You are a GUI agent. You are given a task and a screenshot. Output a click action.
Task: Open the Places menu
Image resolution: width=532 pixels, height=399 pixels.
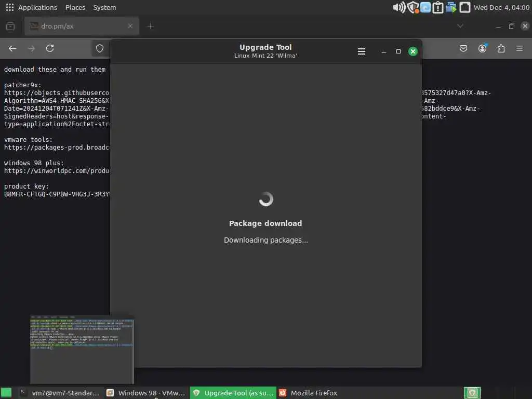75,7
